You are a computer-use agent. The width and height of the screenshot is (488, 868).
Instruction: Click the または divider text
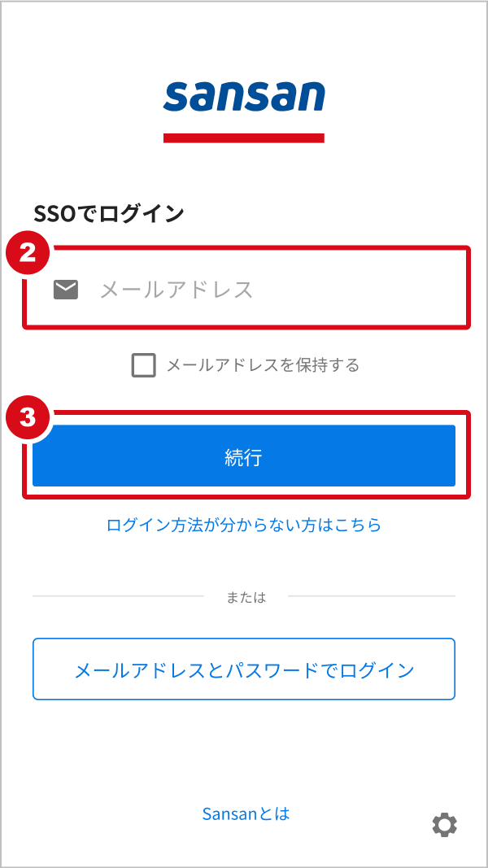(x=246, y=597)
